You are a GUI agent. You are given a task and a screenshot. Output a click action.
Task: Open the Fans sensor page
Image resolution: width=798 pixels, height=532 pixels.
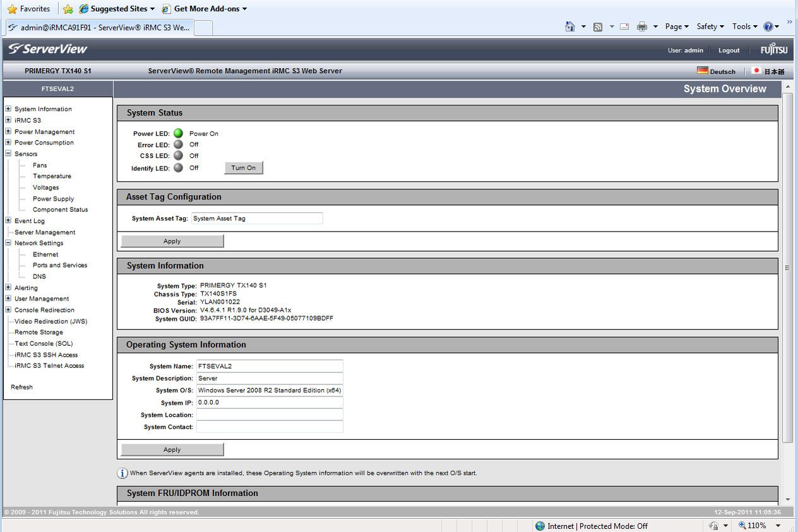tap(40, 165)
